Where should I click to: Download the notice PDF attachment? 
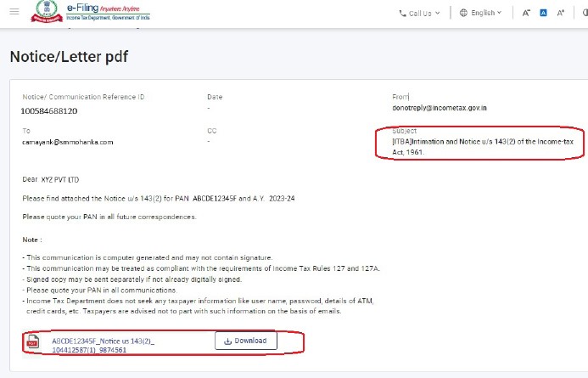[x=245, y=341]
